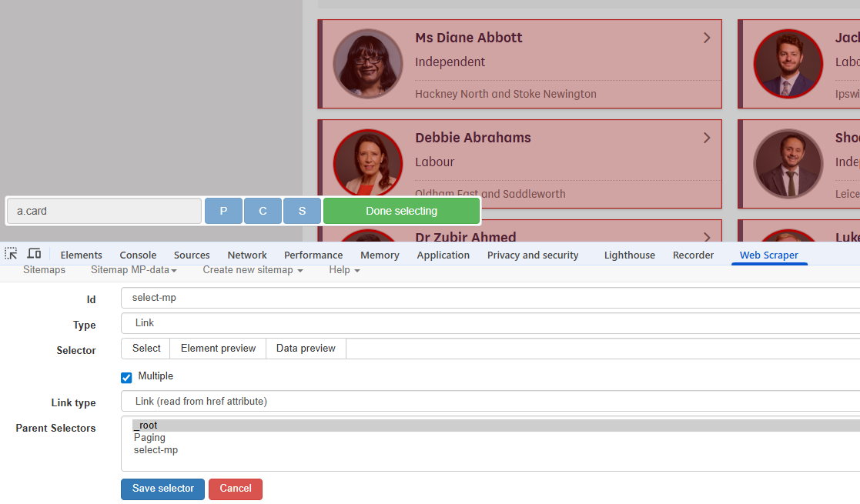Select the inspect element tool icon
860x504 pixels.
pyautogui.click(x=11, y=253)
